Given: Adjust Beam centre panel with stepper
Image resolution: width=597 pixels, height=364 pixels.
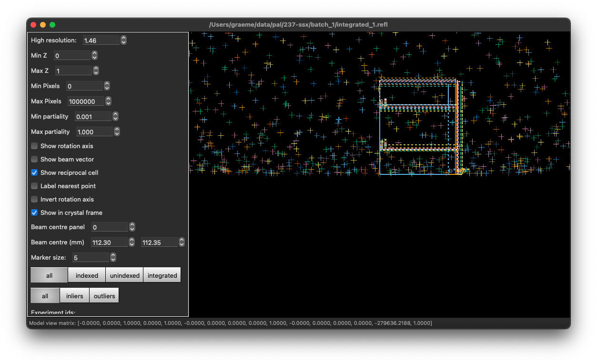Looking at the screenshot, I should [132, 227].
